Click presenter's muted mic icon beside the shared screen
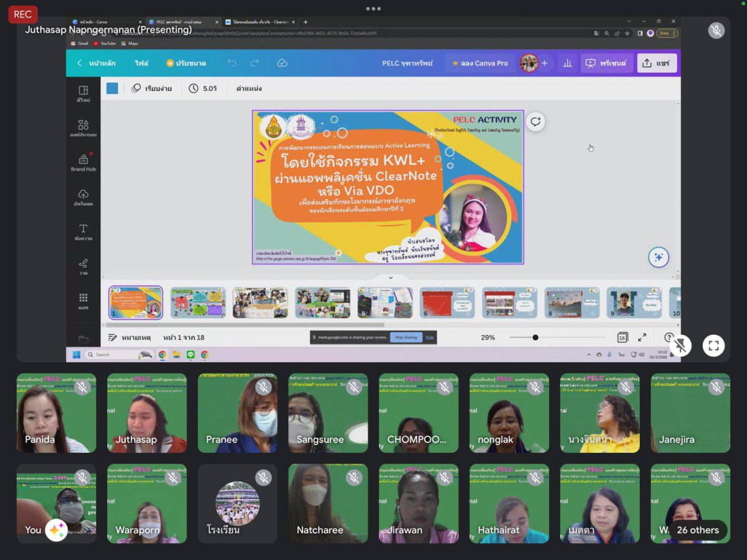The height and width of the screenshot is (560, 747). (716, 30)
